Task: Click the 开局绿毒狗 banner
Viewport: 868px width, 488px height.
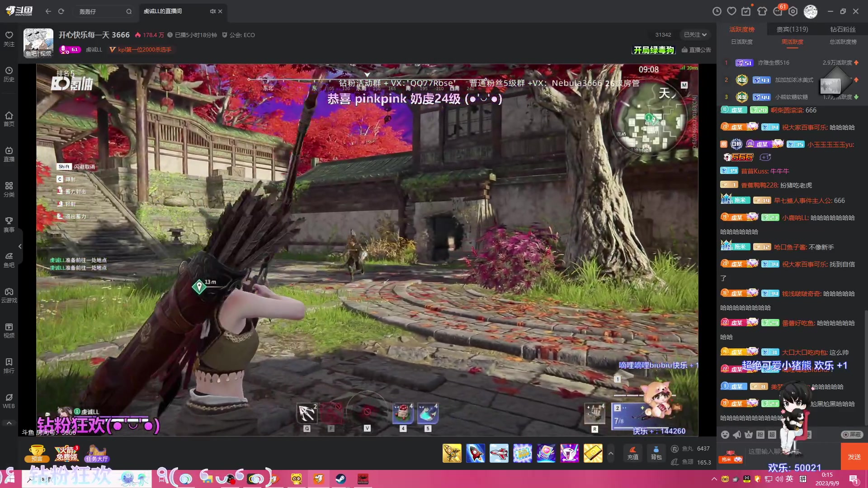Action: (654, 50)
